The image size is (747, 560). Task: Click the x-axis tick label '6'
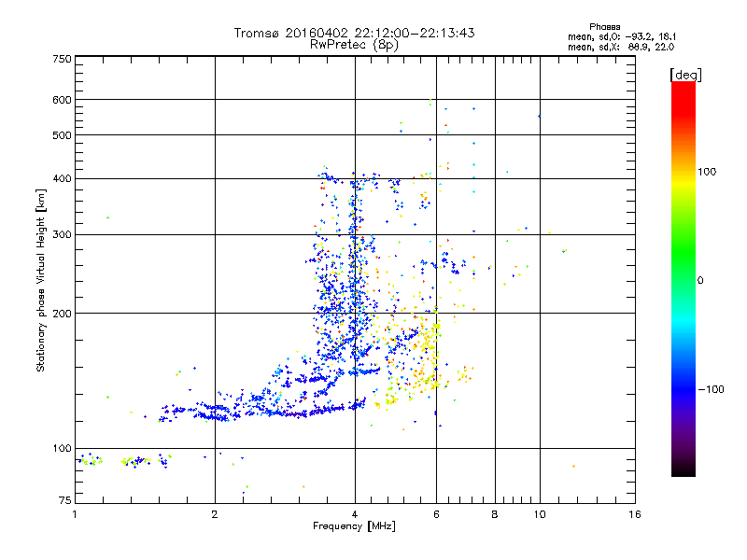436,514
